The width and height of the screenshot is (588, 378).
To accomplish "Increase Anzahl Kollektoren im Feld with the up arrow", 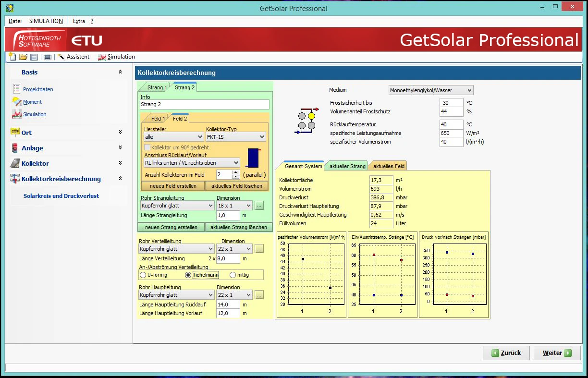I will [236, 173].
